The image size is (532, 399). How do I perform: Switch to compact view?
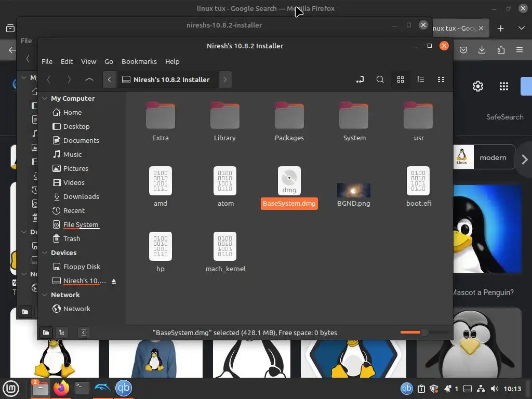pyautogui.click(x=441, y=79)
